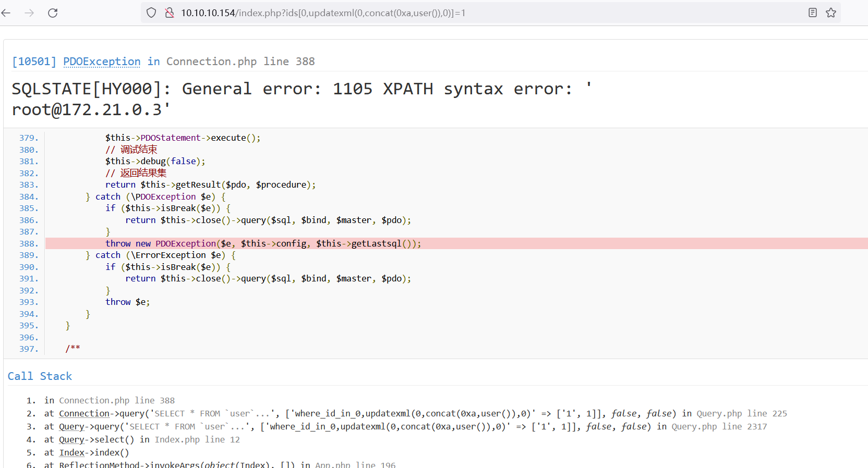
Task: Reload the current page
Action: (x=53, y=13)
